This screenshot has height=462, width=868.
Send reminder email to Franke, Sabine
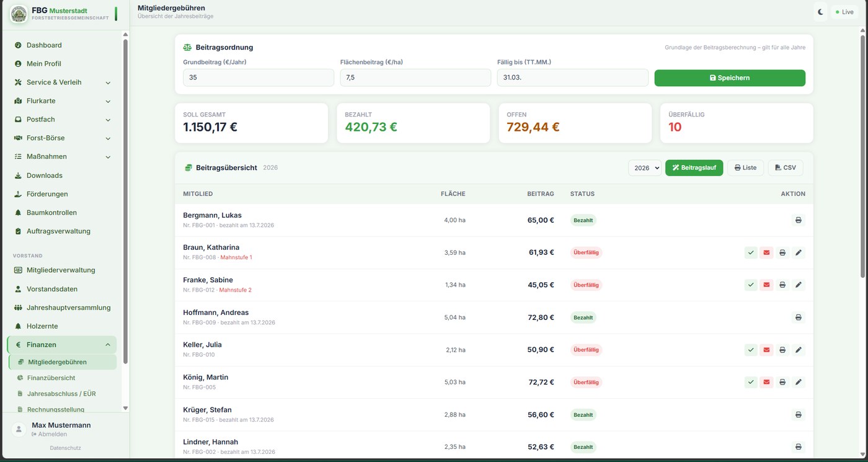766,285
